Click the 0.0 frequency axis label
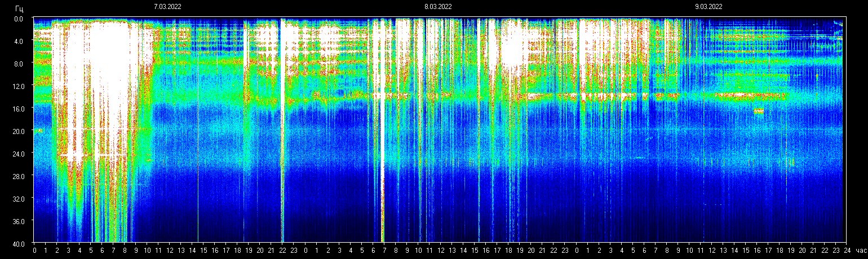Screen dimensions: 868x259 coord(18,19)
